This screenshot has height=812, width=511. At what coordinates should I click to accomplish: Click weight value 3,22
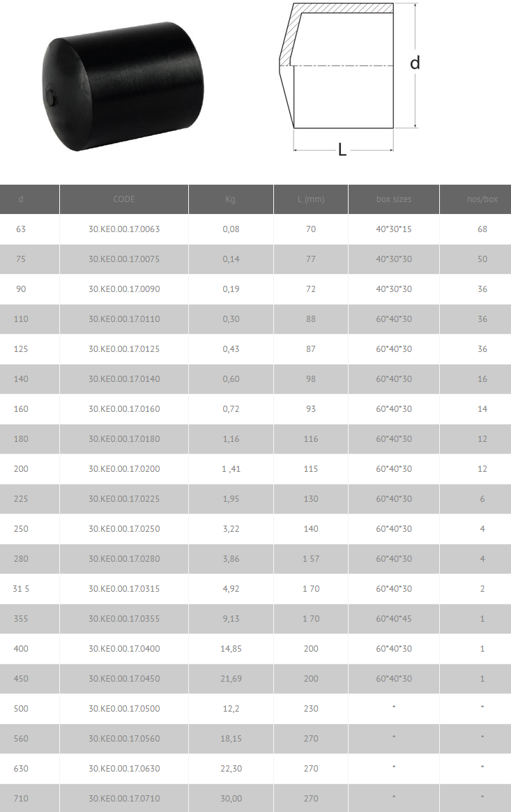point(231,529)
